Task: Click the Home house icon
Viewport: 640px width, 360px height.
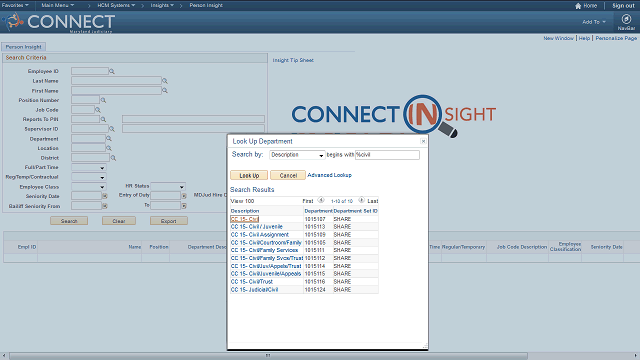Action: [578, 6]
